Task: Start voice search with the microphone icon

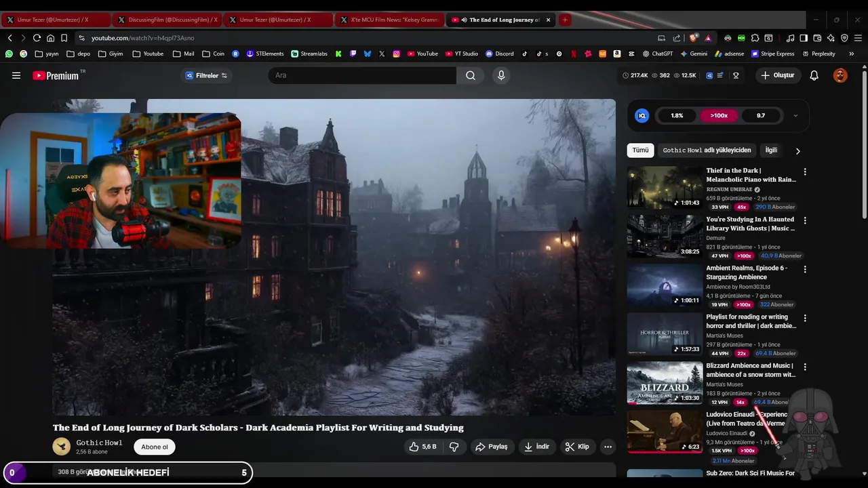Action: (x=501, y=75)
